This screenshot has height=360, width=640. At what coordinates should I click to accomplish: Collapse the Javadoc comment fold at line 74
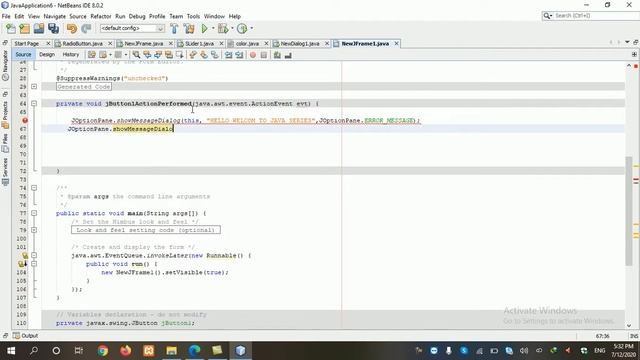click(34, 188)
